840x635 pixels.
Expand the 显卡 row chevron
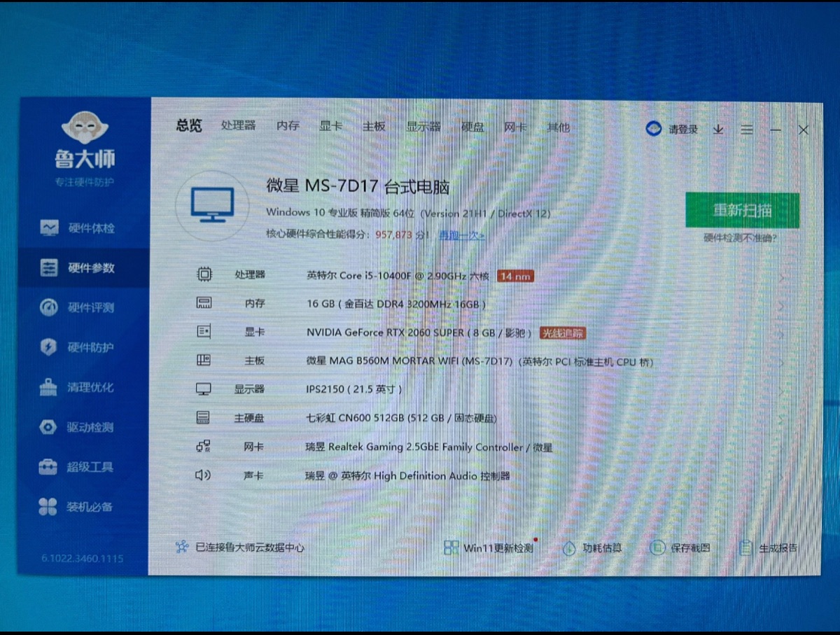(781, 335)
